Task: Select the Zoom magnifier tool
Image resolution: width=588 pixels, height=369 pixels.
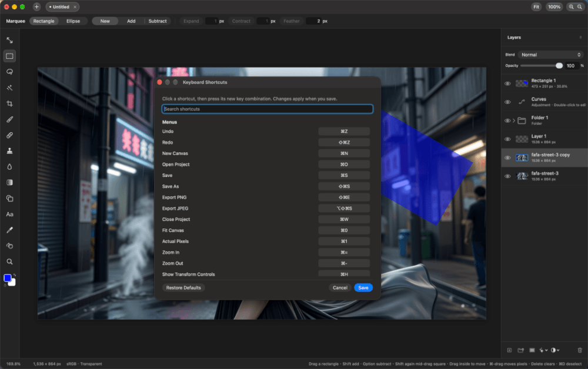Action: point(10,261)
